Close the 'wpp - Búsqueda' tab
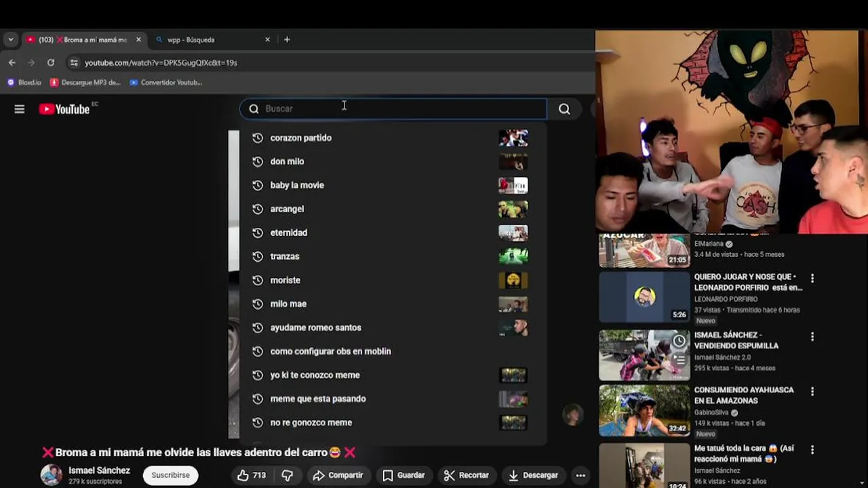868x488 pixels. 267,39
